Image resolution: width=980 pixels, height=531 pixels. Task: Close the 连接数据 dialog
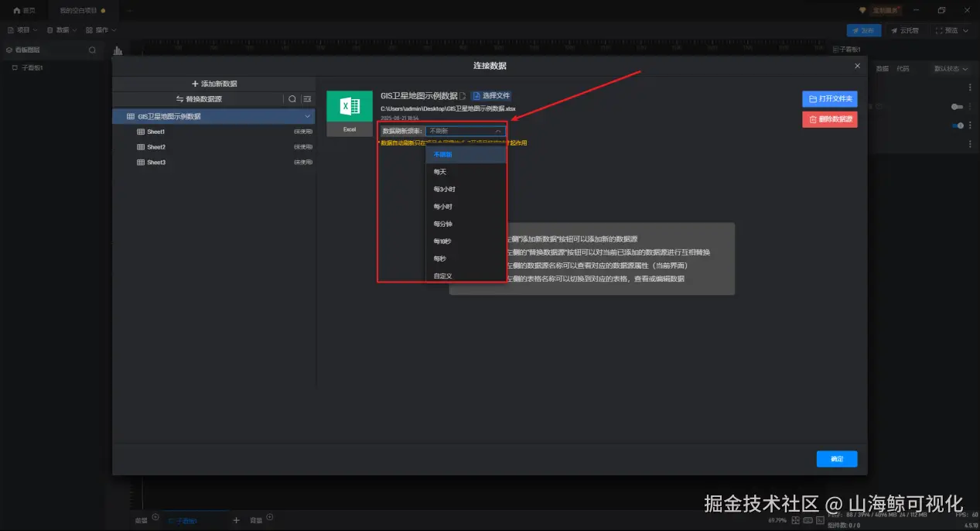(x=857, y=66)
